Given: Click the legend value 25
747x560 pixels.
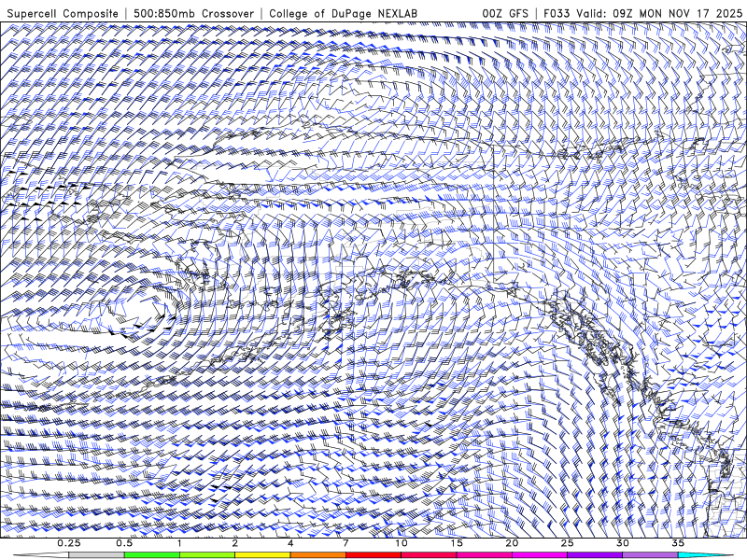Looking at the screenshot, I should 567,543.
